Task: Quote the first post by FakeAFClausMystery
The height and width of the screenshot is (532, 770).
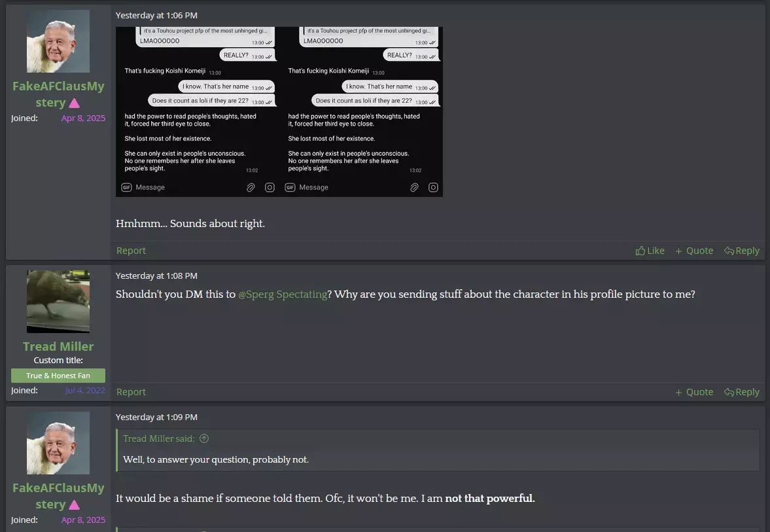Action: [694, 251]
